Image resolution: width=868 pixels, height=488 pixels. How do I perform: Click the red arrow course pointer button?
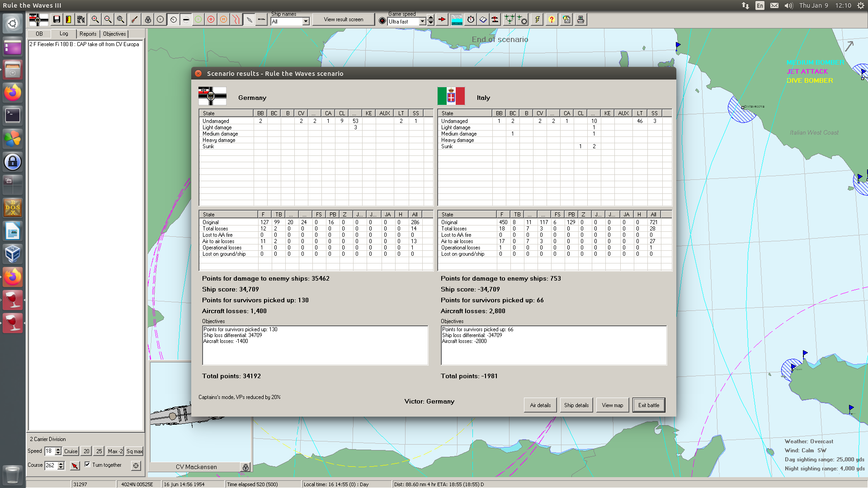pos(75,465)
